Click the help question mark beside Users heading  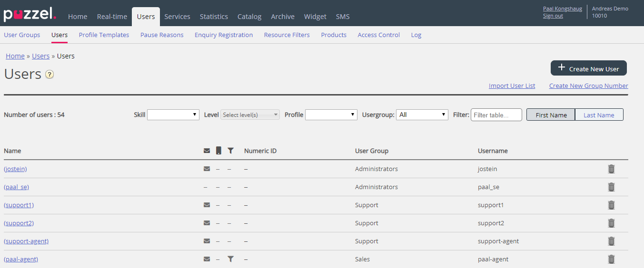[50, 75]
